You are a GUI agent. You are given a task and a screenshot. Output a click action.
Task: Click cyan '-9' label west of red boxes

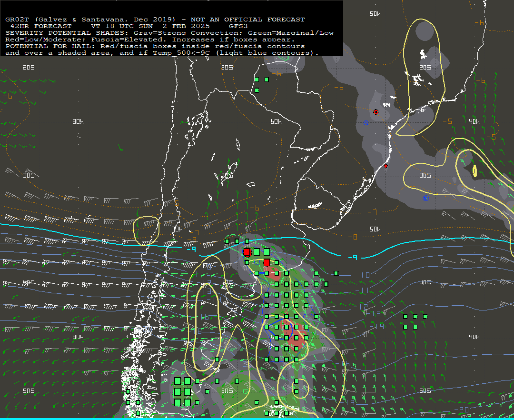click(191, 250)
